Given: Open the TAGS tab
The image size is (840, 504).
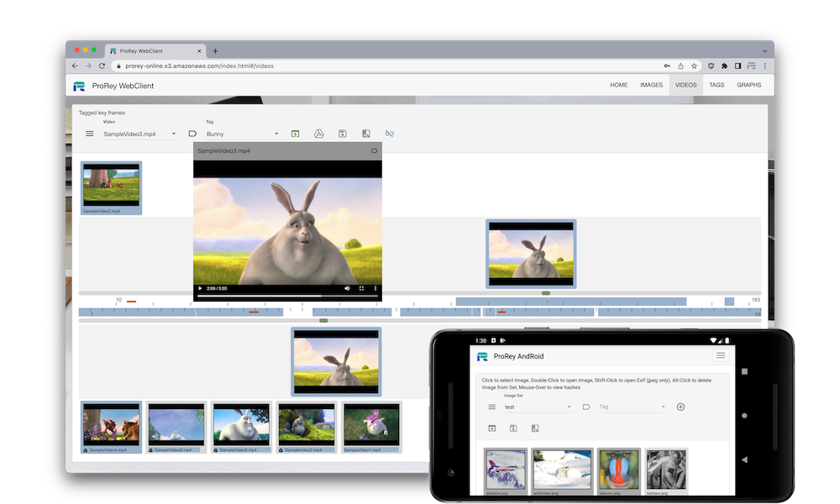Looking at the screenshot, I should tap(717, 85).
